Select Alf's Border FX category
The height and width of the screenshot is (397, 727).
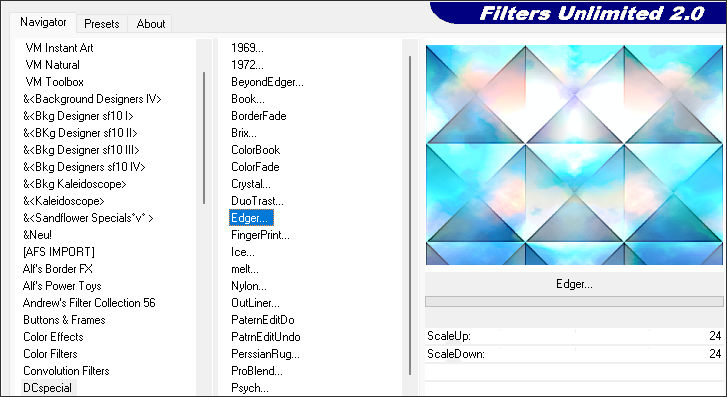pyautogui.click(x=57, y=269)
